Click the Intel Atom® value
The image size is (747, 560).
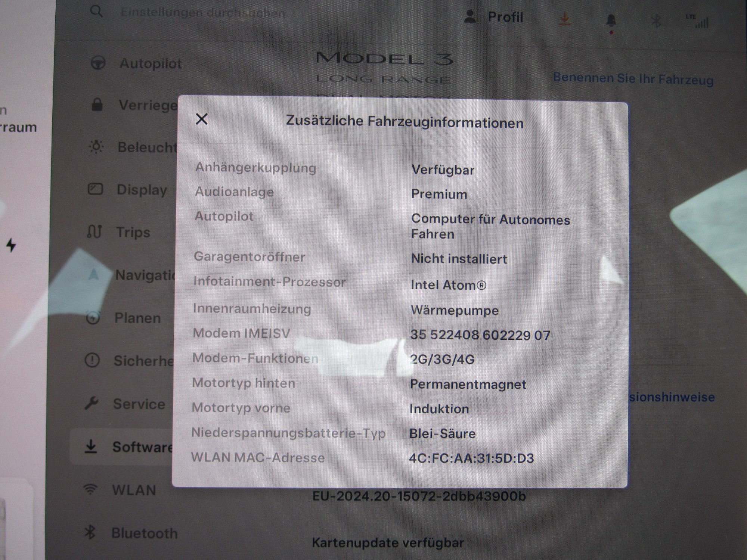pos(449,285)
